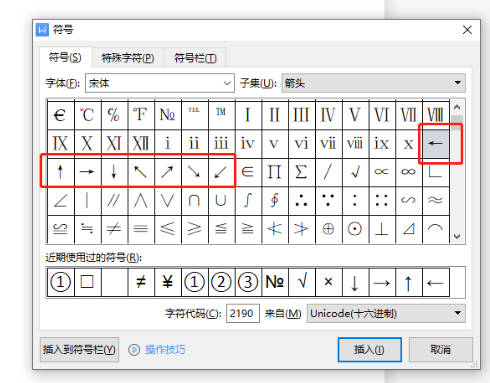The height and width of the screenshot is (383, 490).
Task: Select the degree Fahrenheit symbol
Action: point(141,115)
